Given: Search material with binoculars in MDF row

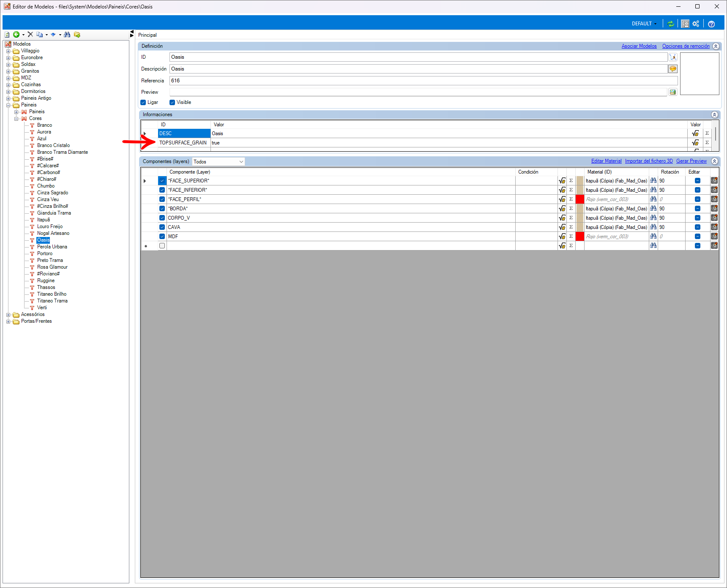Looking at the screenshot, I should coord(653,237).
